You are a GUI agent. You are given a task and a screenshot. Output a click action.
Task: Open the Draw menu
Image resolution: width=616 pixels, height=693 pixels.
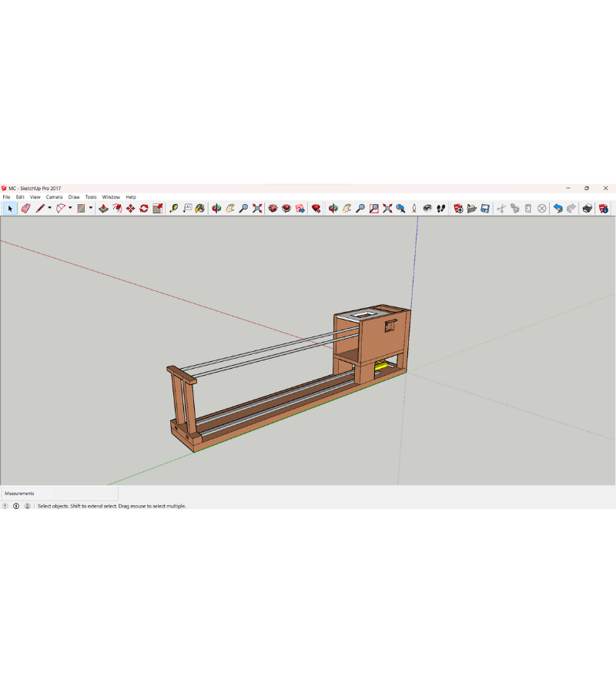point(74,197)
